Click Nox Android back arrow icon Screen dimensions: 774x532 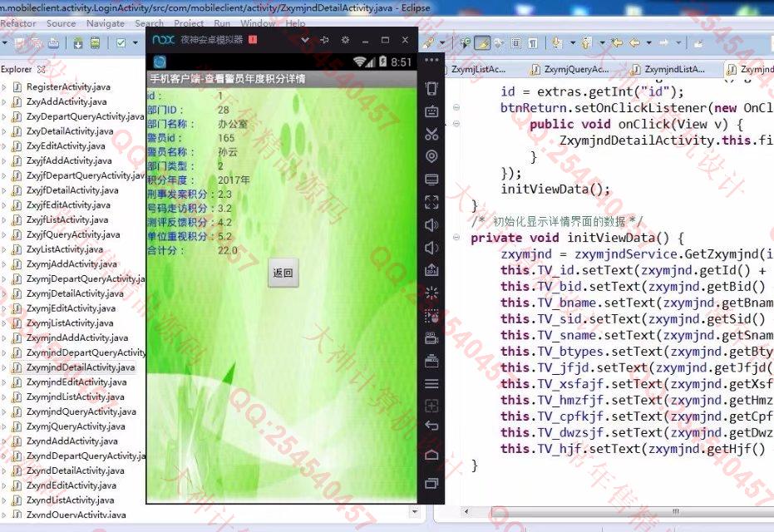coord(431,426)
